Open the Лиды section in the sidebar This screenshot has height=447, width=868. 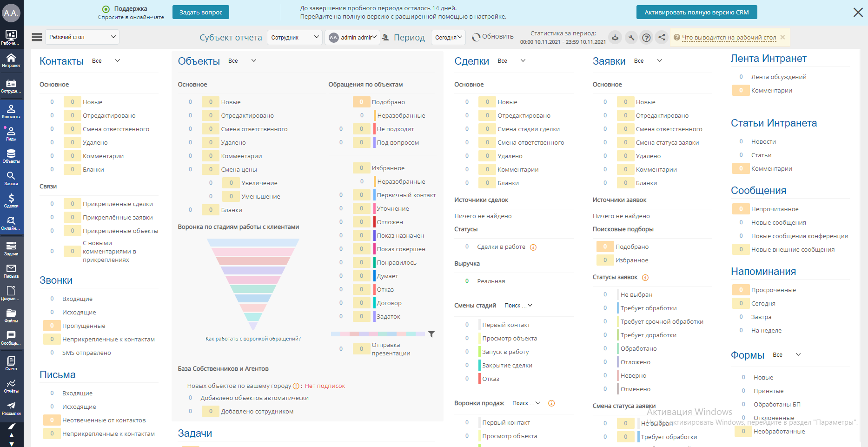click(11, 133)
